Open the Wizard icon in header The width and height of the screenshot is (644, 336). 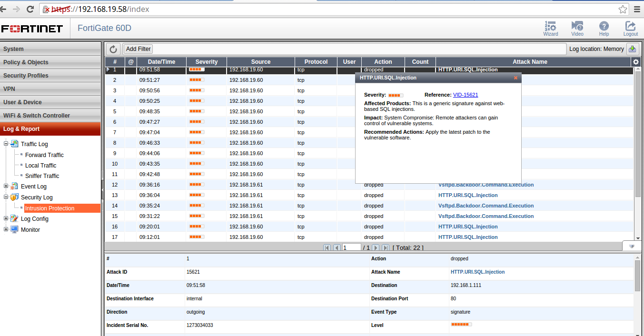pyautogui.click(x=550, y=28)
